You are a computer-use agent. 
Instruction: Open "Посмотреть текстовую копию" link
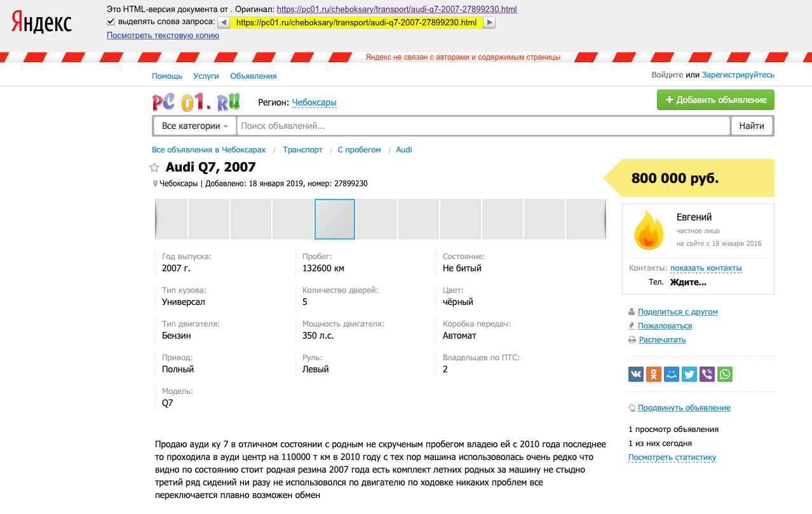[x=163, y=36]
